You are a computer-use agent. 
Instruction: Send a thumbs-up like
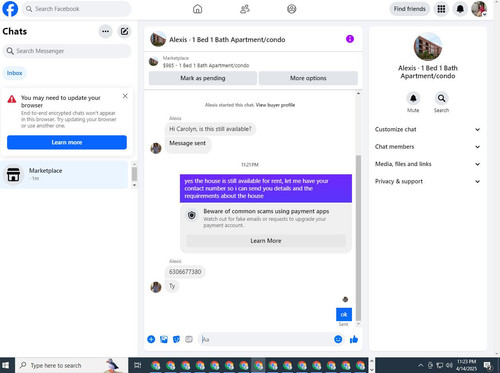coord(354,339)
